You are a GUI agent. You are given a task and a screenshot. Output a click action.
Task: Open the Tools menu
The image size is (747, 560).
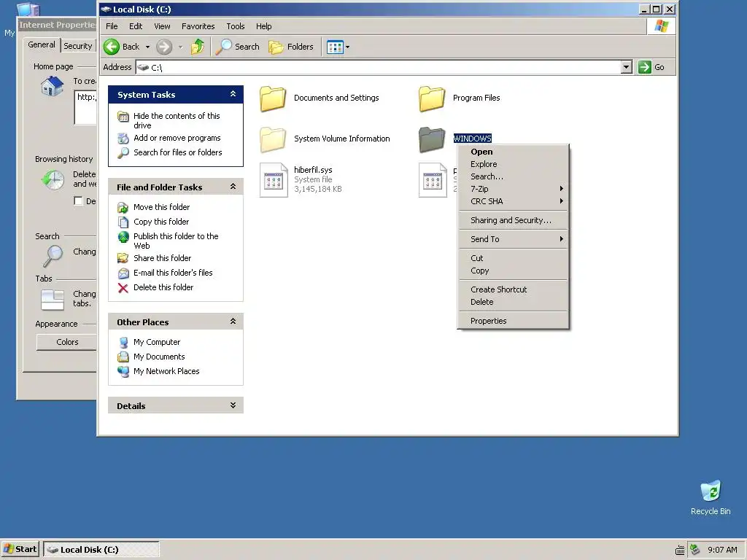pyautogui.click(x=236, y=26)
